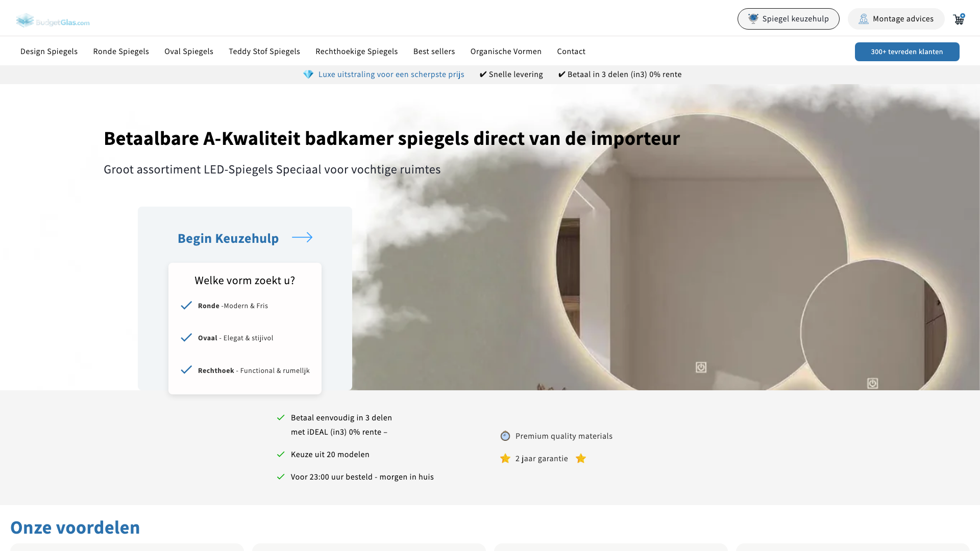This screenshot has height=551, width=980.
Task: Click the 300+ tevreden klanten button
Action: point(907,52)
